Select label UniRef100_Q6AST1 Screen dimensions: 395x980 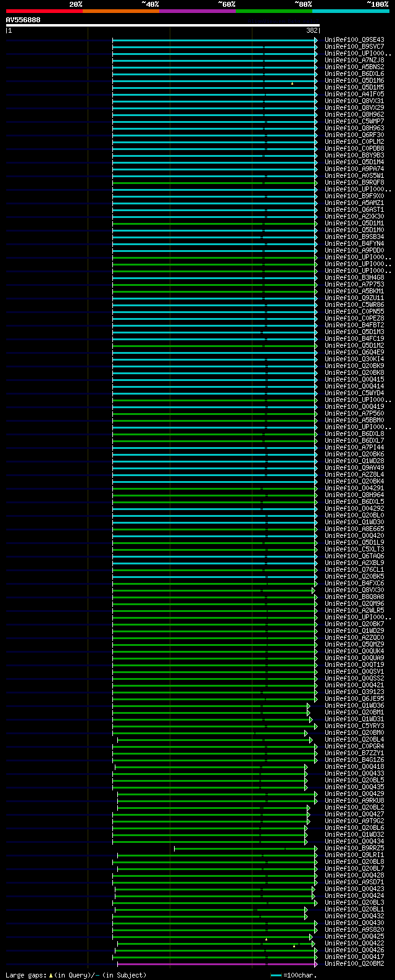click(x=354, y=209)
